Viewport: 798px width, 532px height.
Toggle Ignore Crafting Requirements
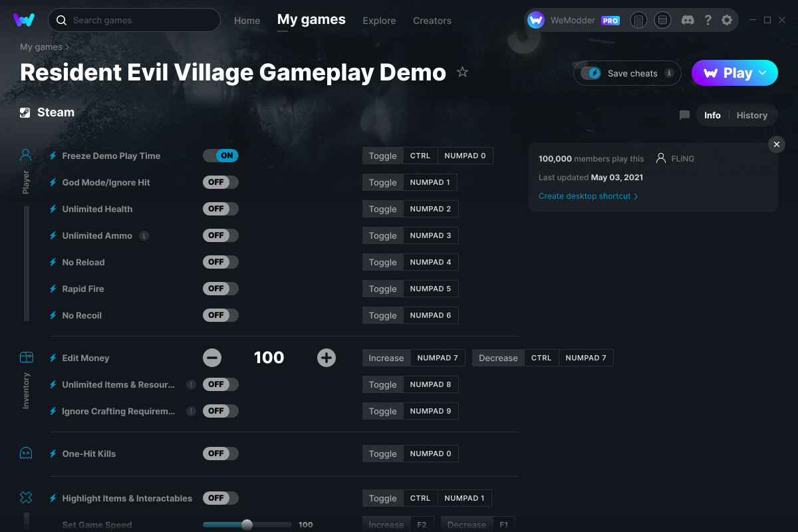pyautogui.click(x=221, y=411)
